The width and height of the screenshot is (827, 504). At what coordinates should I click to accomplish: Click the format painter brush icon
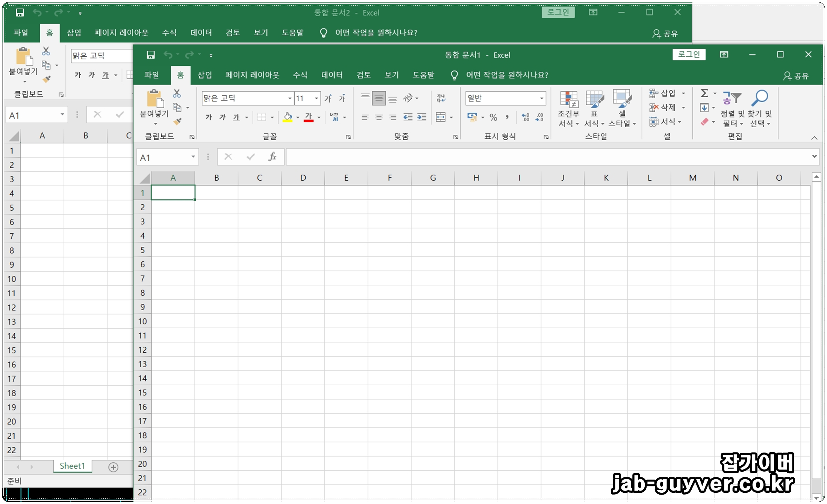pyautogui.click(x=177, y=121)
